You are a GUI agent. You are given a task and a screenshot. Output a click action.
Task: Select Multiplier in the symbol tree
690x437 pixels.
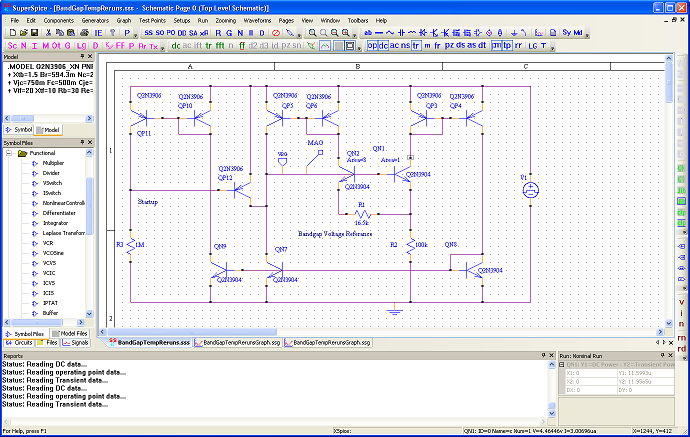(x=53, y=163)
